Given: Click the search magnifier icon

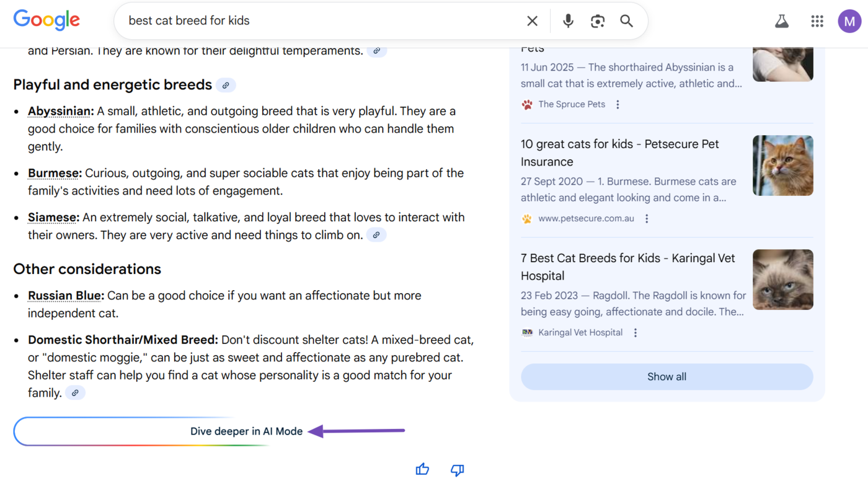Looking at the screenshot, I should coord(626,20).
